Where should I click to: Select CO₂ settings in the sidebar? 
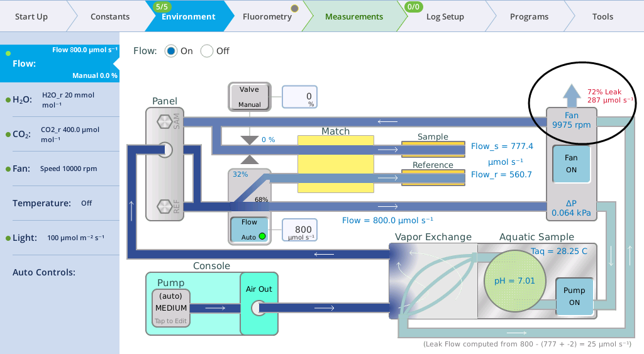tap(60, 134)
